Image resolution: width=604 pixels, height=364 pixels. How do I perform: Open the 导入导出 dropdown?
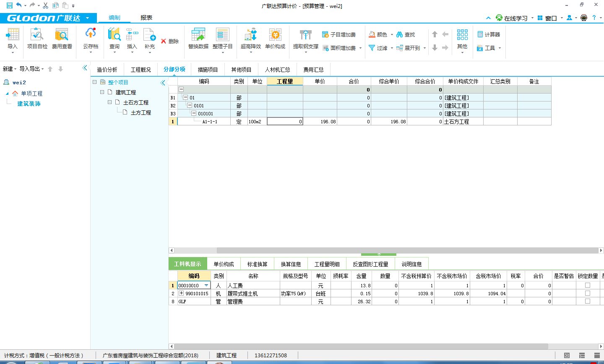pos(31,69)
